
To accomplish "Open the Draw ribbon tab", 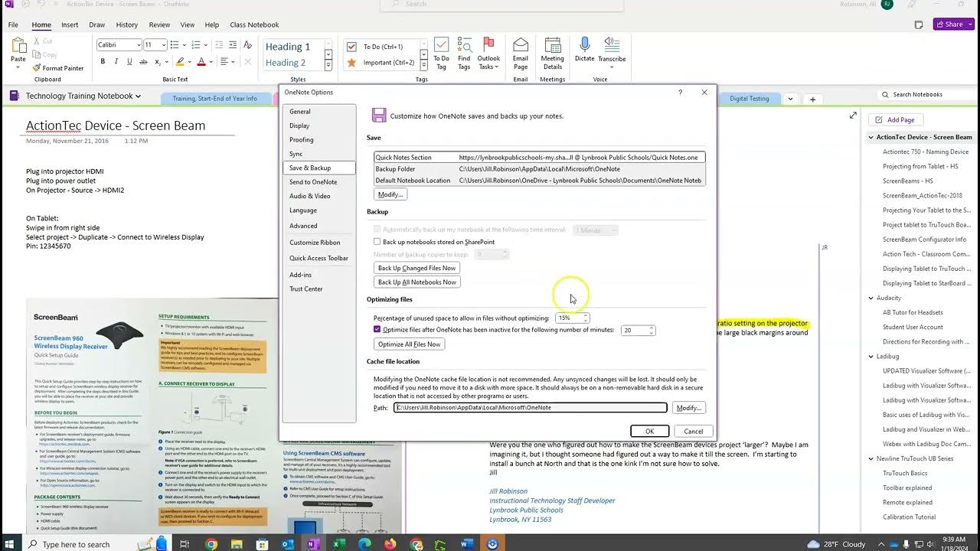I will click(96, 24).
